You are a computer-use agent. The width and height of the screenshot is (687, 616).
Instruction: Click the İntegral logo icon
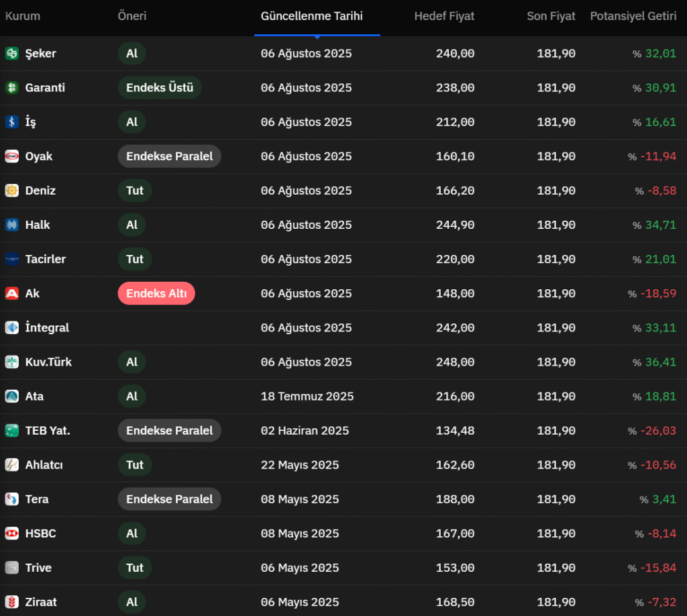tap(12, 327)
